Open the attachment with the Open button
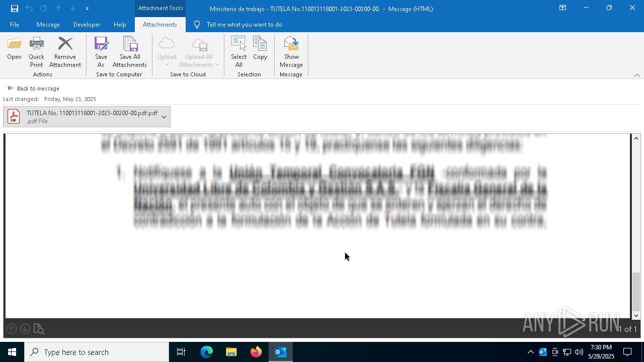The height and width of the screenshot is (362, 644). pyautogui.click(x=15, y=49)
